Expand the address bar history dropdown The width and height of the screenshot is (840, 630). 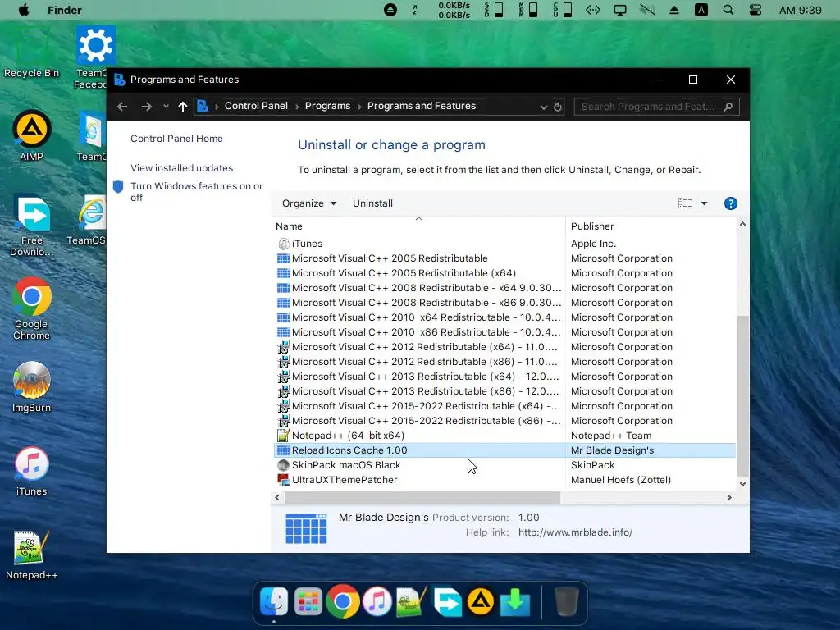(x=543, y=107)
